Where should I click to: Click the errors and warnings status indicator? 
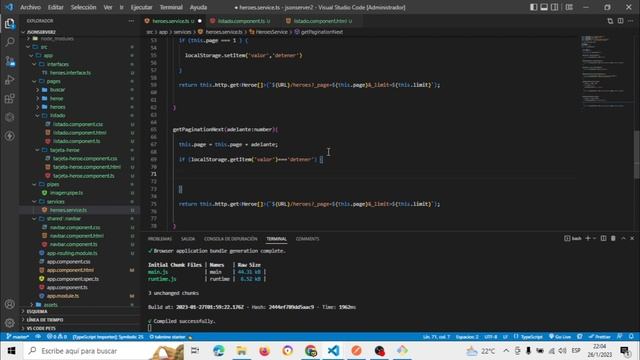[x=57, y=337]
